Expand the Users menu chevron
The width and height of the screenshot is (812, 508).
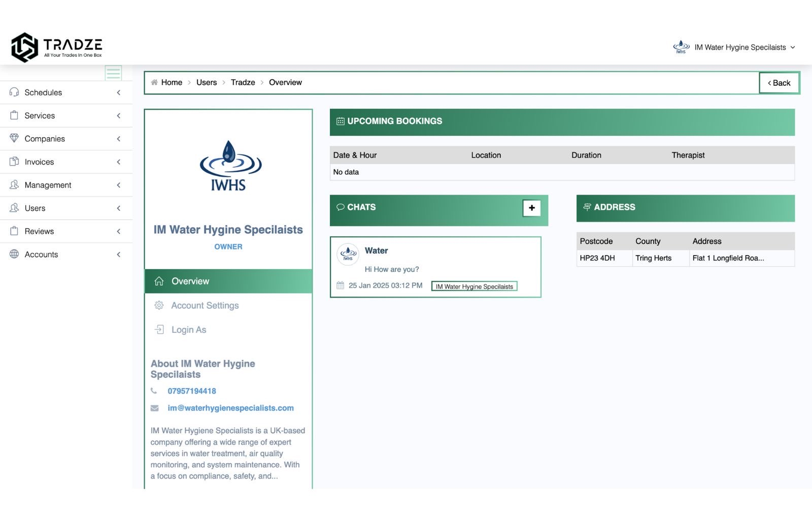tap(119, 208)
